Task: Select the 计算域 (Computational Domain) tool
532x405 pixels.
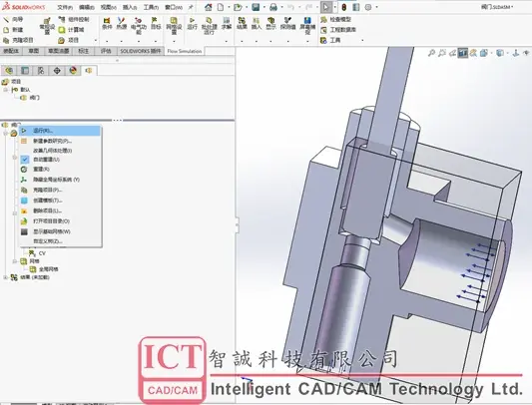Action: 71,30
